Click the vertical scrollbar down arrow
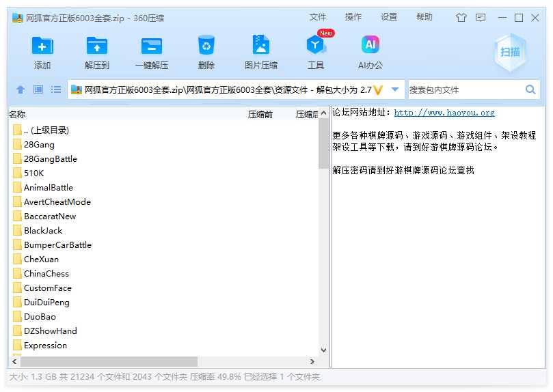Image resolution: width=553 pixels, height=392 pixels. point(323,350)
